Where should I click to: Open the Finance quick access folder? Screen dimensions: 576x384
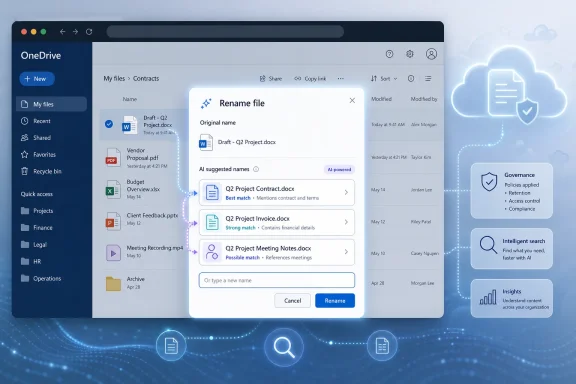[x=37, y=227]
